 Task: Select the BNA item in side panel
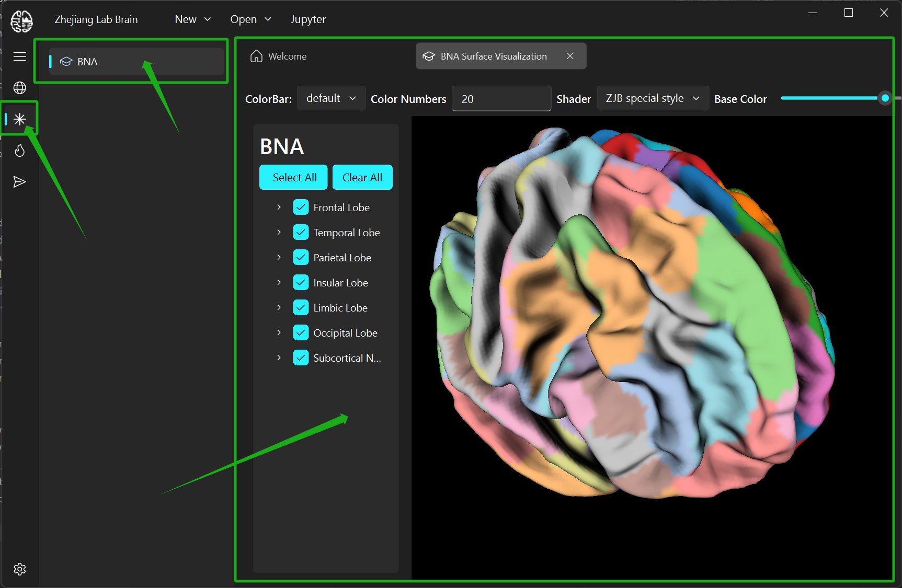(137, 62)
